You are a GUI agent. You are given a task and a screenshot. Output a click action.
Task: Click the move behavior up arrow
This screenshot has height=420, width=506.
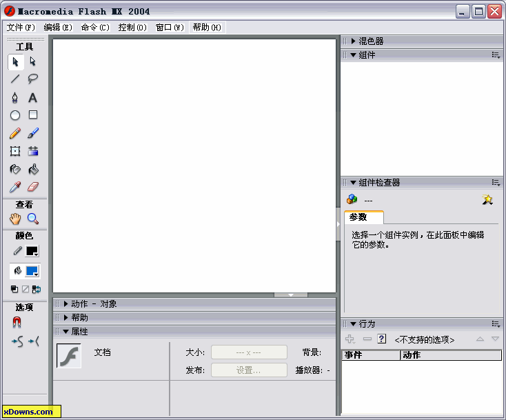(480, 339)
